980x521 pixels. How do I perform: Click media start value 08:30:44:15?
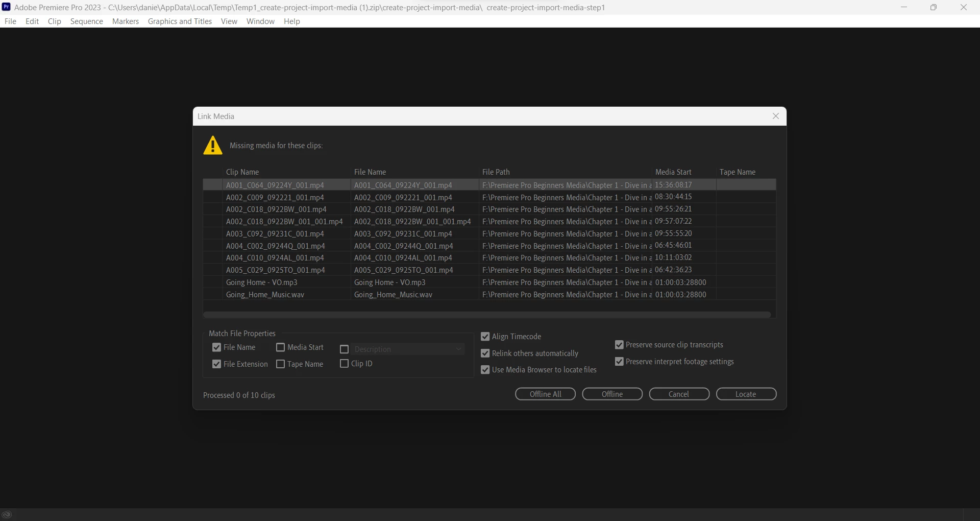(x=673, y=197)
